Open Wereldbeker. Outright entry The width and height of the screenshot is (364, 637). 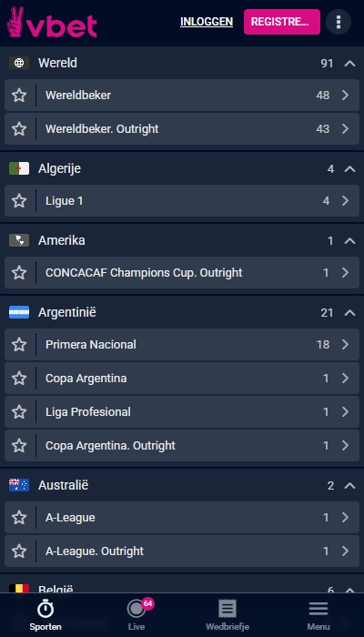point(182,129)
